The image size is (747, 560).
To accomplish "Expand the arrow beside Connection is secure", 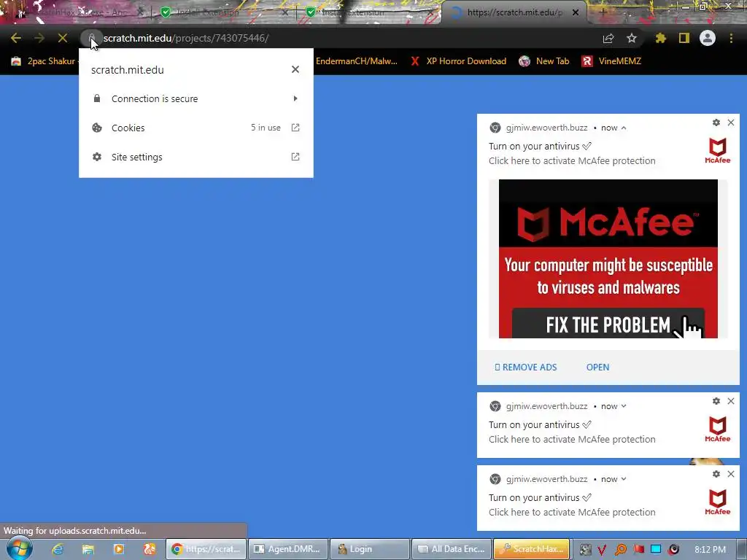I will [295, 98].
